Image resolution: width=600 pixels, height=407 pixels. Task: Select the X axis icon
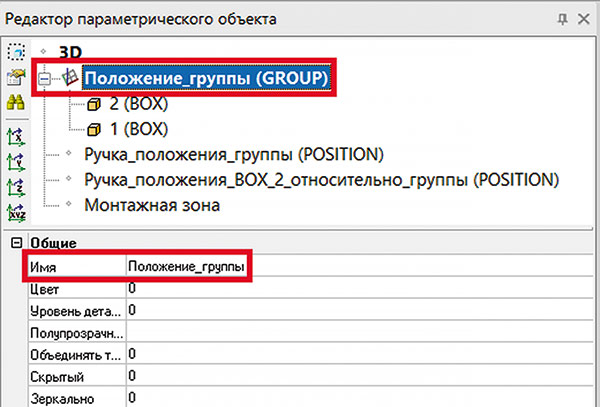tap(16, 137)
